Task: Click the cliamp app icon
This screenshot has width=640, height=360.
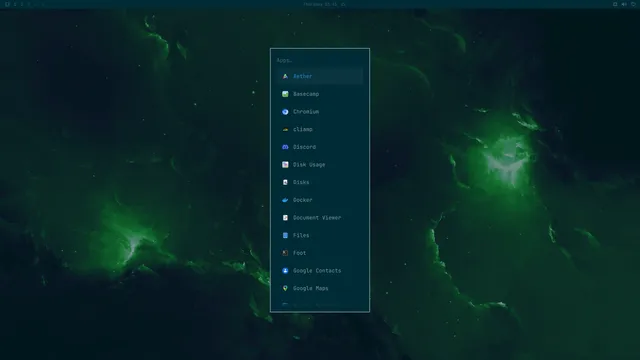Action: pos(285,129)
